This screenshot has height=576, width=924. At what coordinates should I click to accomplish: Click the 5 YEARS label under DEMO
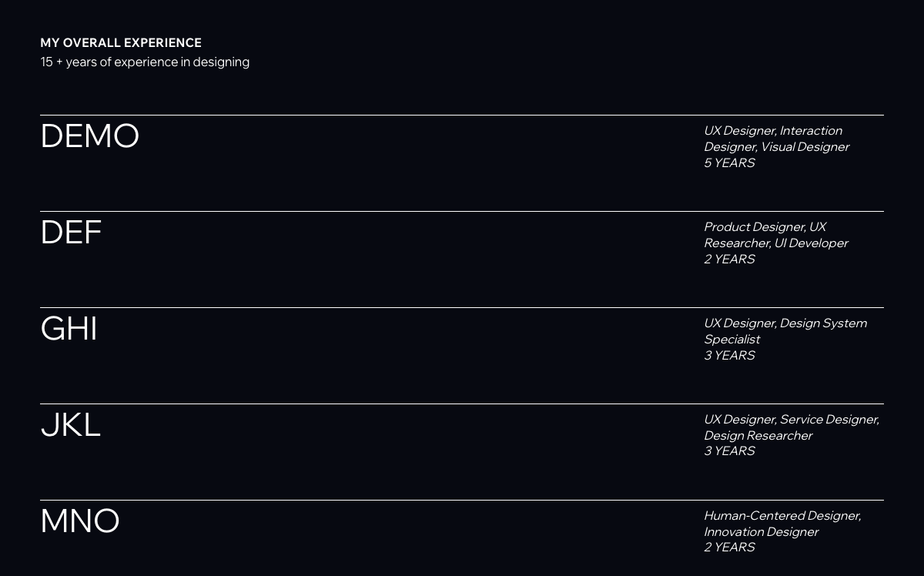(x=729, y=162)
